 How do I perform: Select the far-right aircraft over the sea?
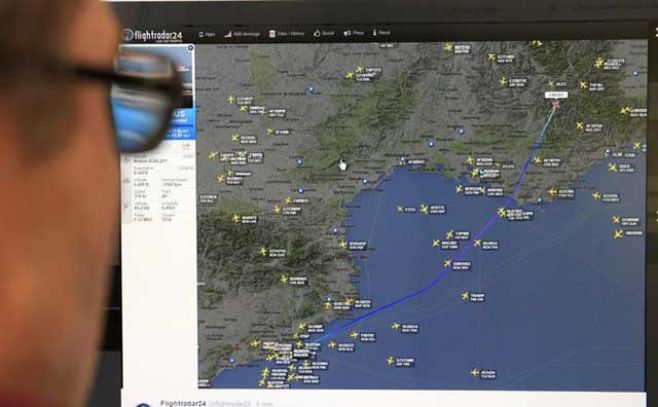pyautogui.click(x=618, y=233)
